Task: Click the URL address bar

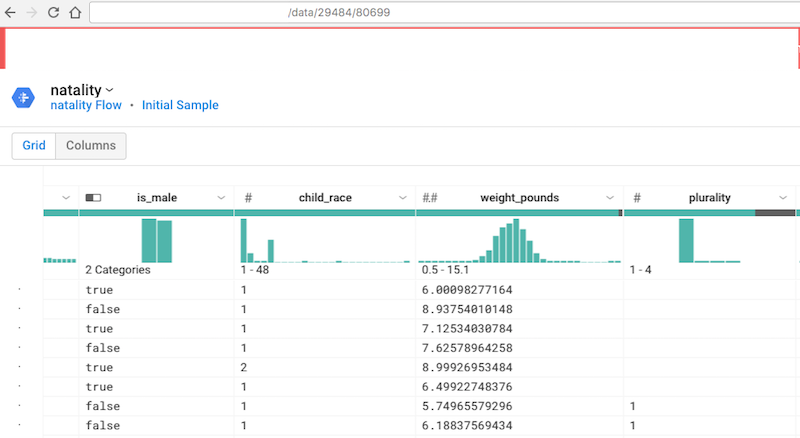Action: tap(444, 12)
